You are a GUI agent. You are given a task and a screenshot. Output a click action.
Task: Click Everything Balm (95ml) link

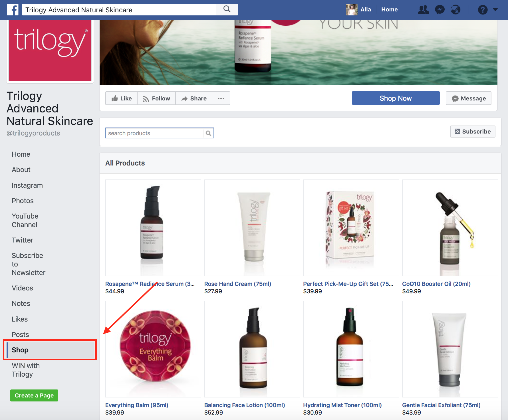pyautogui.click(x=137, y=405)
